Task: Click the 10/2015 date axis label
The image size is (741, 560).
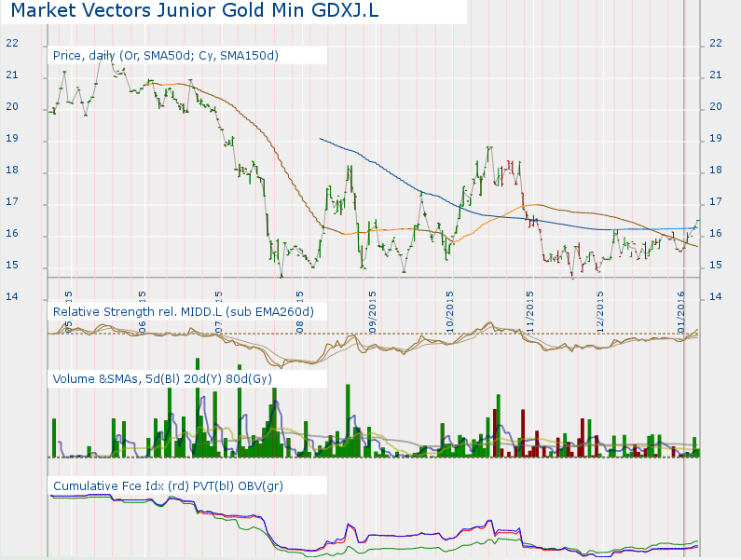Action: click(449, 312)
